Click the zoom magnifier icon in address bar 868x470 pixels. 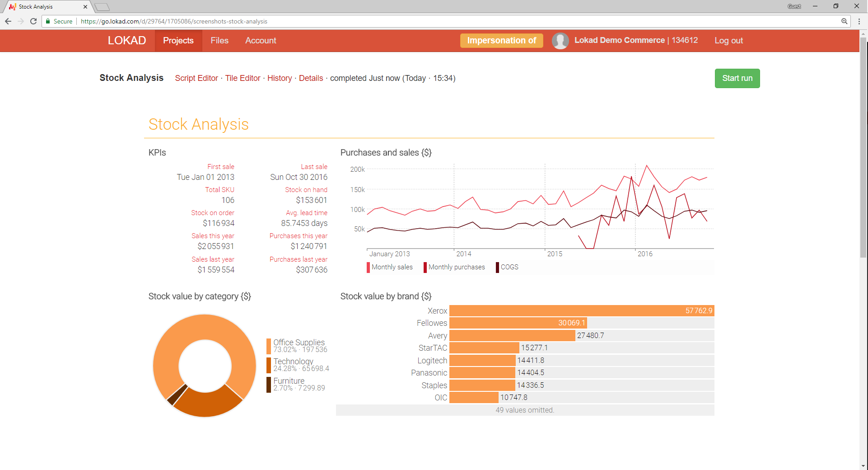[844, 21]
